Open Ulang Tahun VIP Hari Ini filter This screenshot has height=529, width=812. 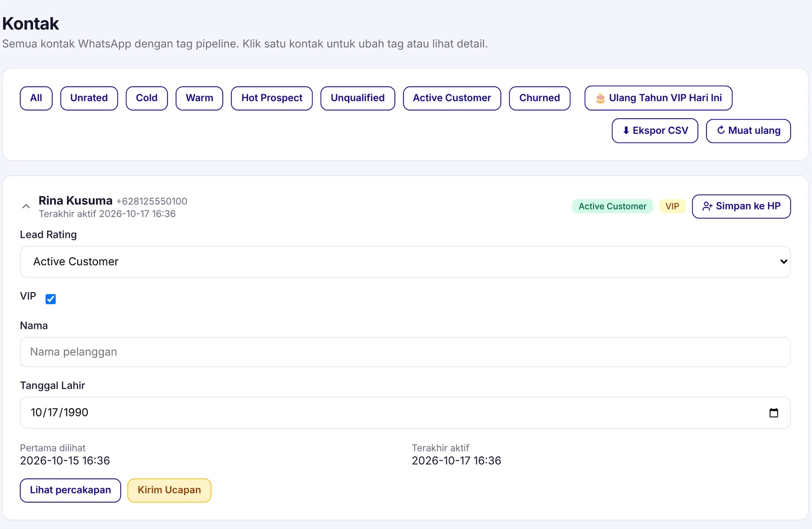[x=658, y=98]
